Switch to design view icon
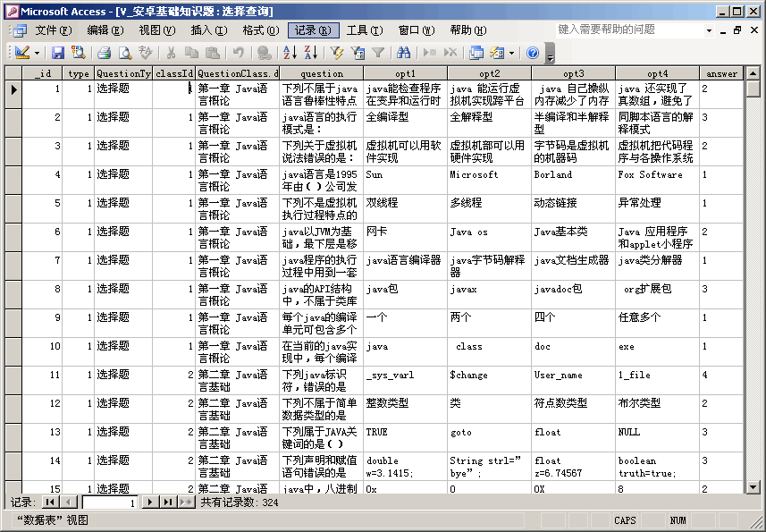 point(22,52)
